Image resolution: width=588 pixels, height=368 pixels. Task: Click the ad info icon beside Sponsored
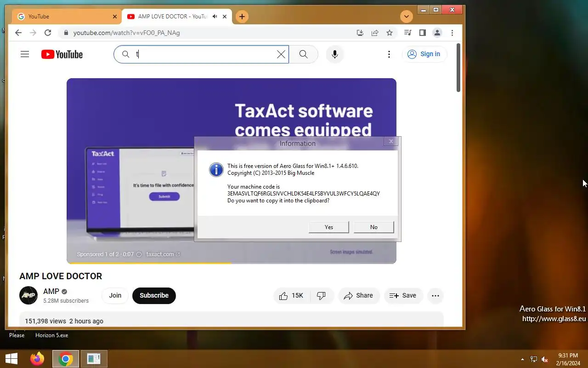pos(139,254)
